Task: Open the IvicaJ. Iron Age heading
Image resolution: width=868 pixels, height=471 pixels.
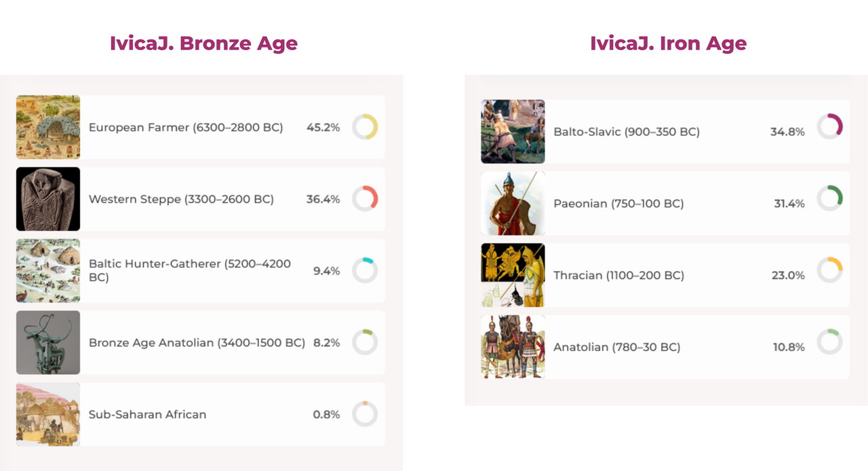Action: [668, 43]
